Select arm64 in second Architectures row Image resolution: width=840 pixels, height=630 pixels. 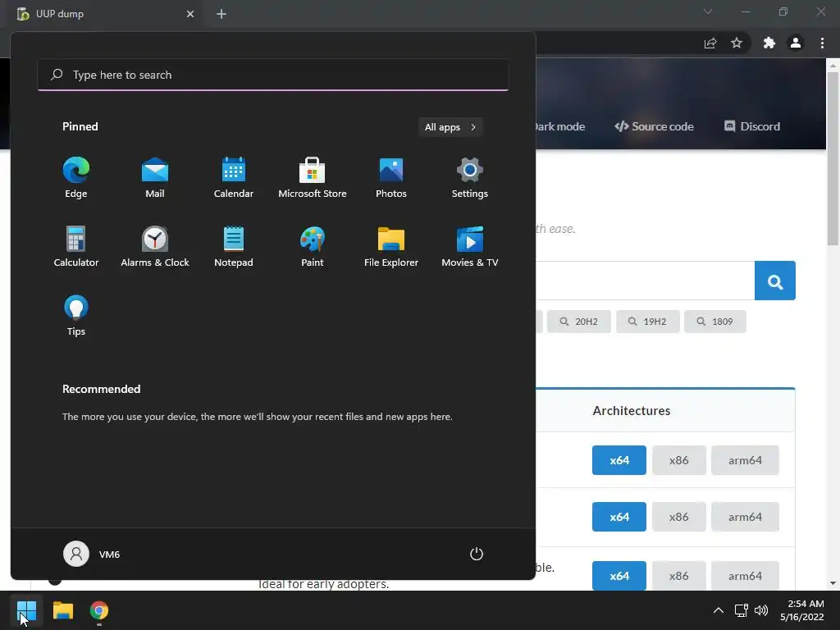tap(745, 517)
